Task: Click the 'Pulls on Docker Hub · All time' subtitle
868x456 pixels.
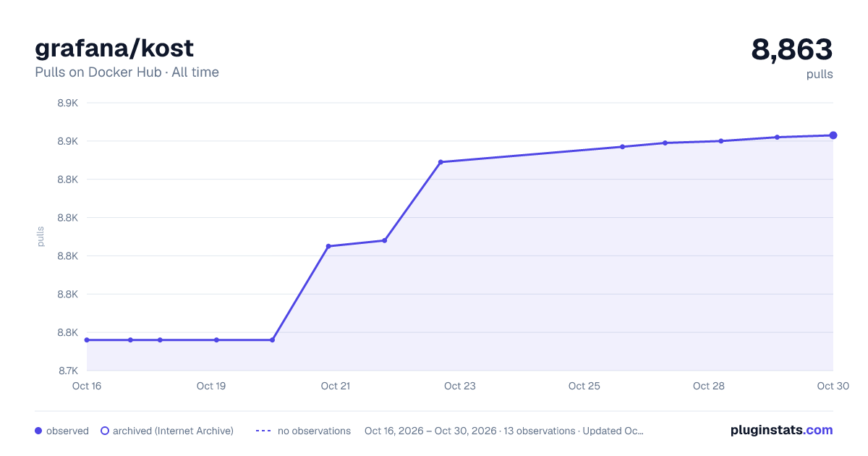Action: pyautogui.click(x=127, y=72)
